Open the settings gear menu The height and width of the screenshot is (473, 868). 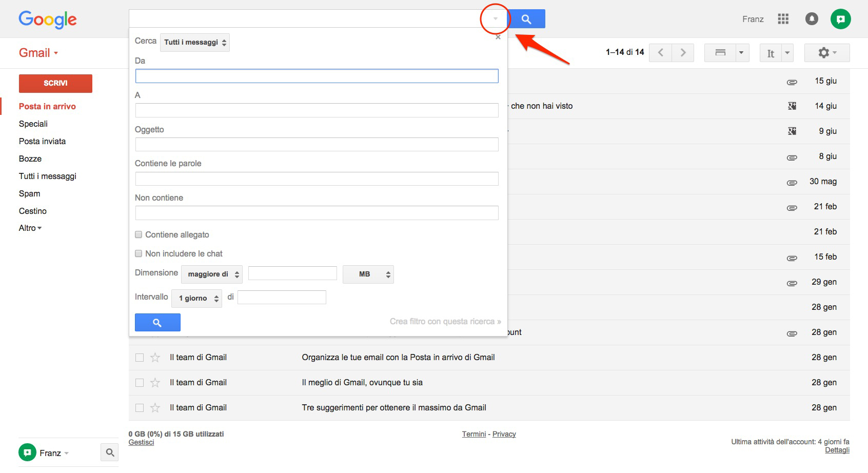[827, 53]
